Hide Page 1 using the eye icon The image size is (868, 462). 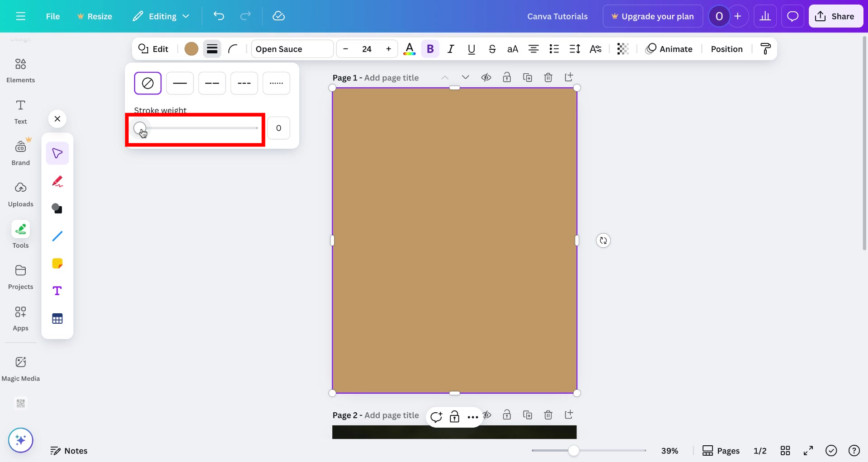pos(486,77)
